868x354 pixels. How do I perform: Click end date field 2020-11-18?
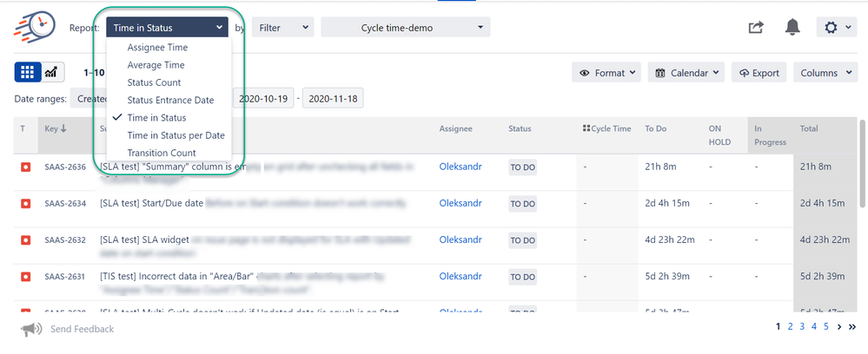click(x=333, y=99)
